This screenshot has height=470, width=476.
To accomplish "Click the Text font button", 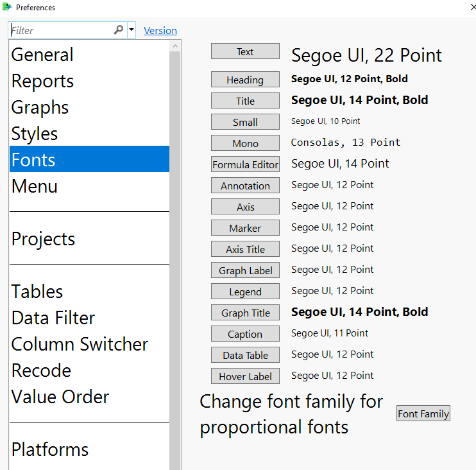I will 245,52.
